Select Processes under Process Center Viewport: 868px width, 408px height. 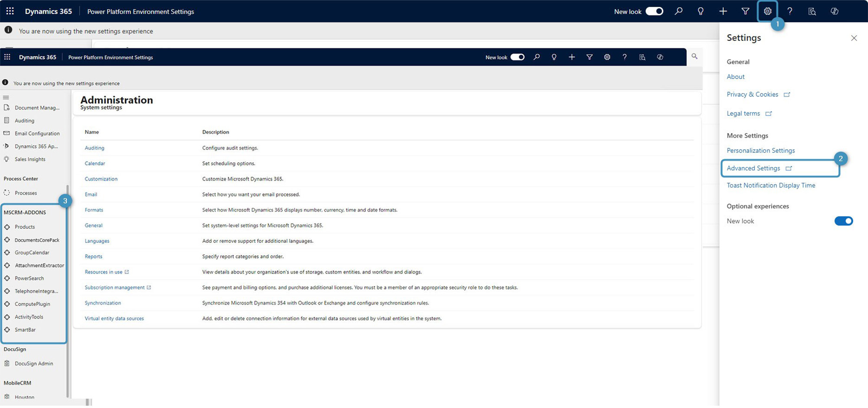tap(25, 193)
